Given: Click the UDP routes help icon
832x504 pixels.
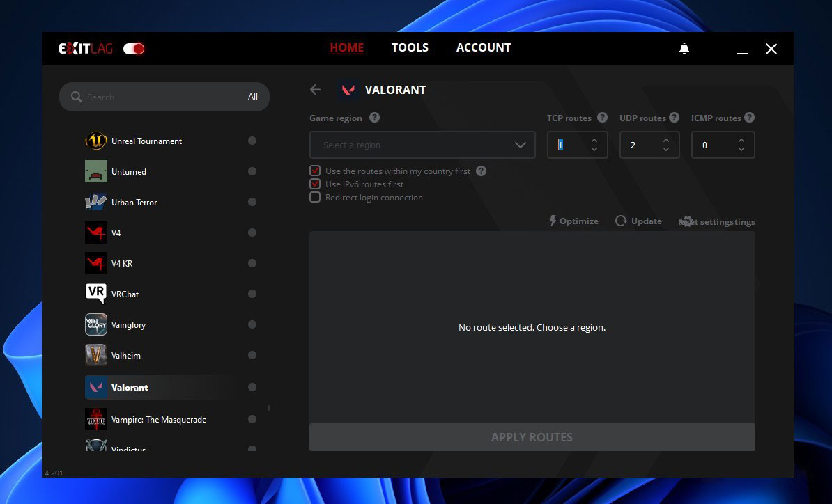Looking at the screenshot, I should pyautogui.click(x=674, y=118).
